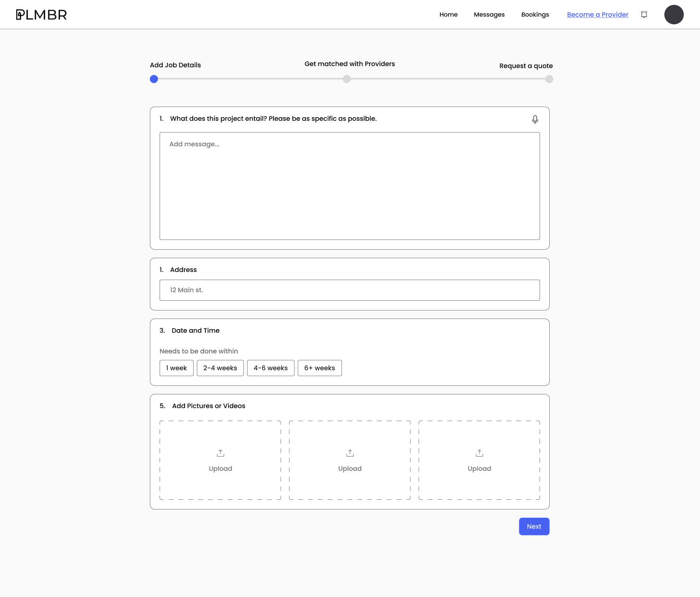Viewport: 700px width, 597px height.
Task: Open the user profile avatar
Action: (x=674, y=15)
